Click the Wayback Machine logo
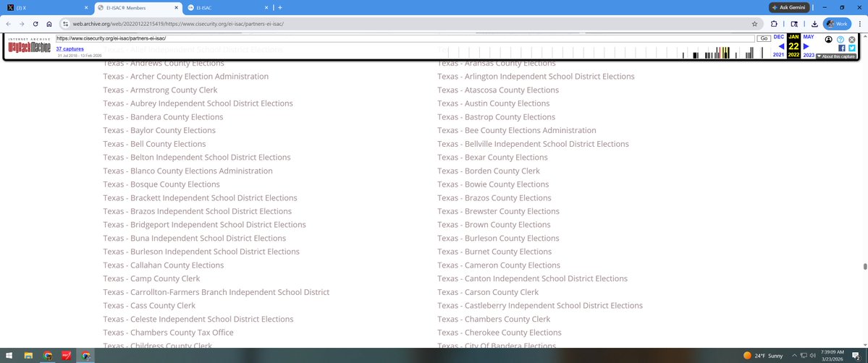This screenshot has height=363, width=868. (x=30, y=46)
